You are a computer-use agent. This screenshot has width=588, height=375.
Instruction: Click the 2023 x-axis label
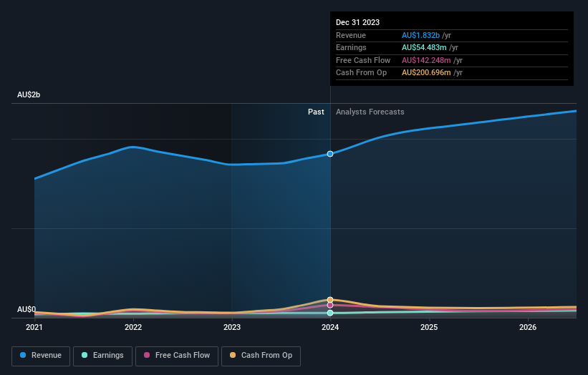pos(232,327)
